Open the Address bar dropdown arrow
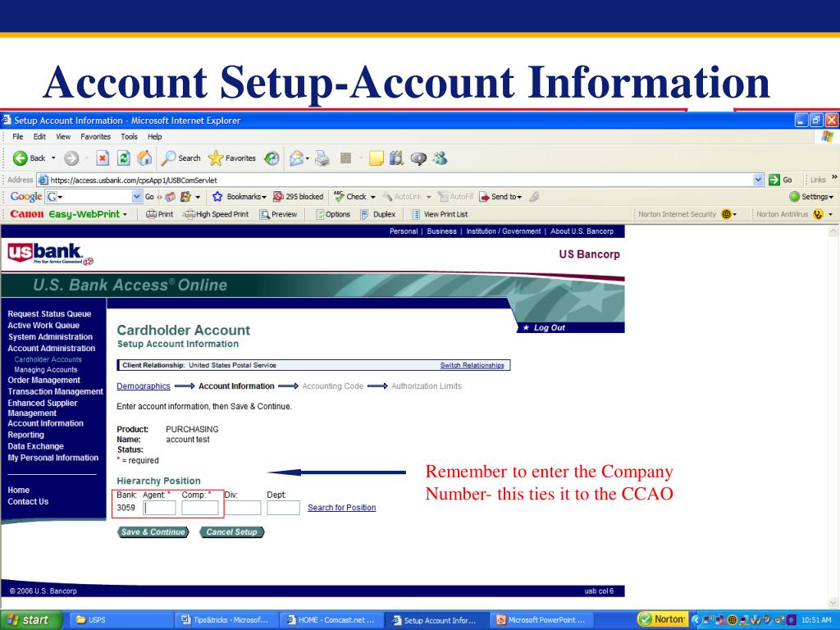This screenshot has height=630, width=840. pos(758,180)
